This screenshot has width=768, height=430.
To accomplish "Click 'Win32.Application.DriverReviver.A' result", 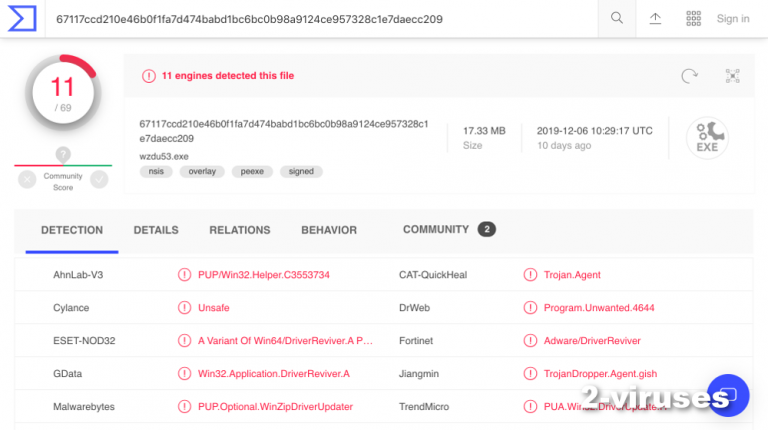I will pyautogui.click(x=274, y=374).
